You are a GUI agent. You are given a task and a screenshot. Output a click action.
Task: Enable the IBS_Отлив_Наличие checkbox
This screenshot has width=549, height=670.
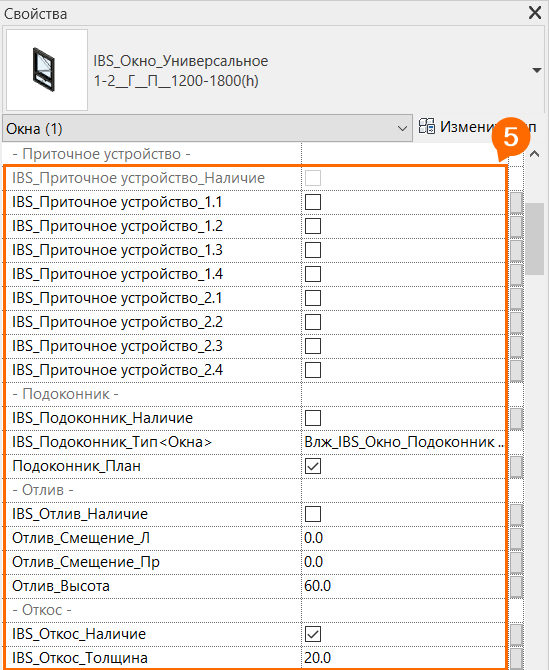point(313,514)
